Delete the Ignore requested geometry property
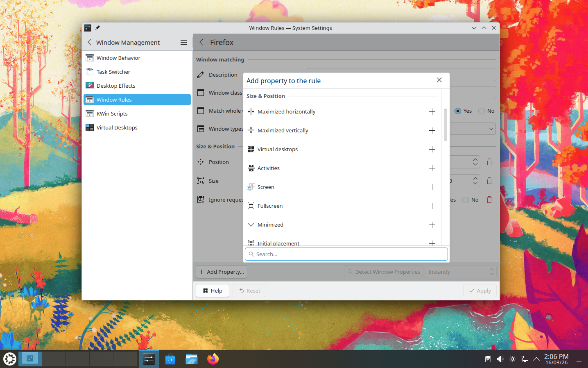The height and width of the screenshot is (368, 588). (489, 200)
